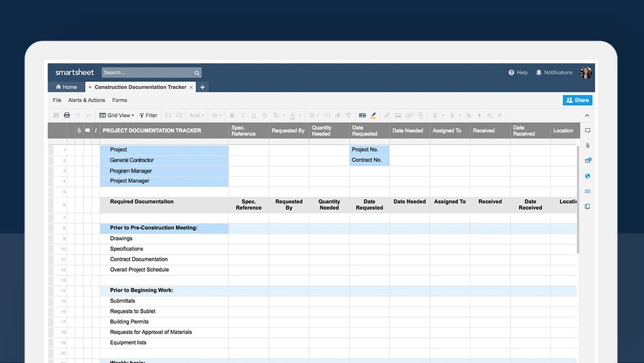Collapse the toolbar with the chevron arrow

(587, 115)
